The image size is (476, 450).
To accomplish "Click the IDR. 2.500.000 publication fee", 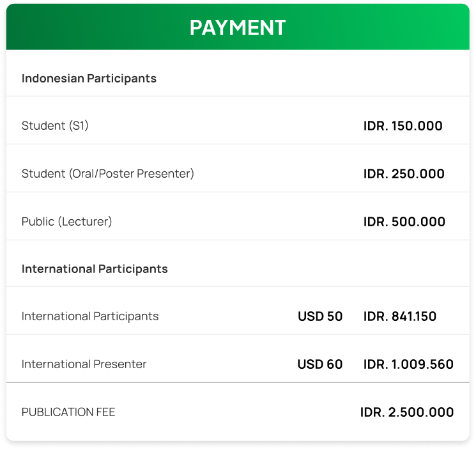I will (407, 412).
